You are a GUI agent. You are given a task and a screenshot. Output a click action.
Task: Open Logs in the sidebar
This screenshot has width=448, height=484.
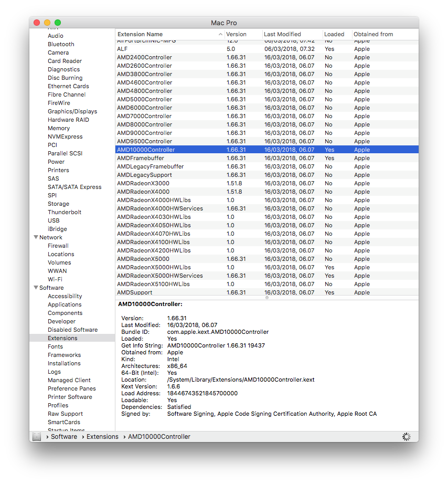[55, 372]
